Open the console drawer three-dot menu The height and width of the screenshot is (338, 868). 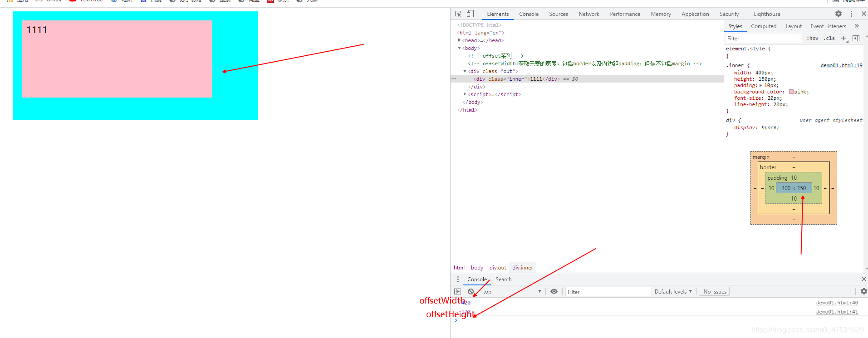458,279
